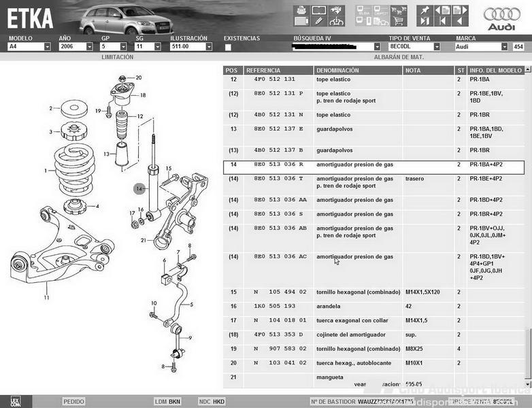Open the vehicle information icon
The image size is (532, 408).
click(336, 21)
